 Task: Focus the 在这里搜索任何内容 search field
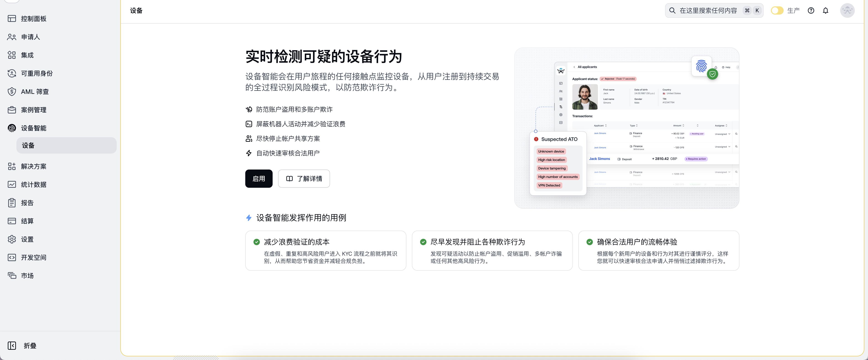[x=714, y=10]
